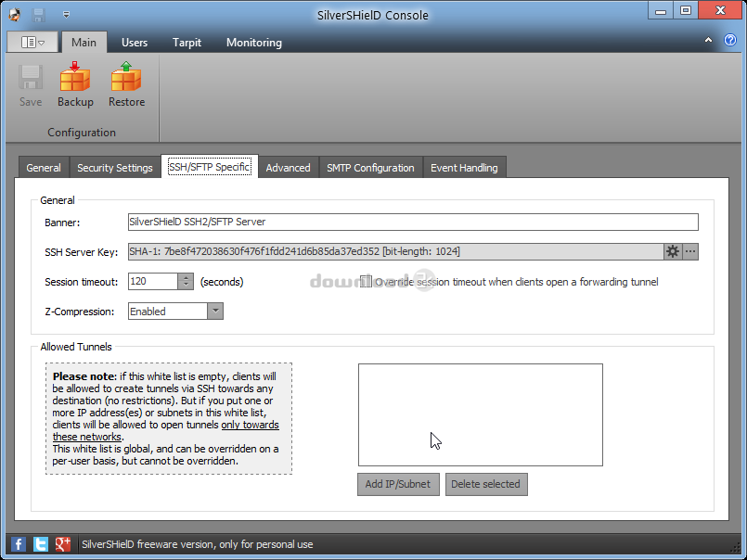747x560 pixels.
Task: Collapse the ribbon with the up arrow
Action: [x=708, y=41]
